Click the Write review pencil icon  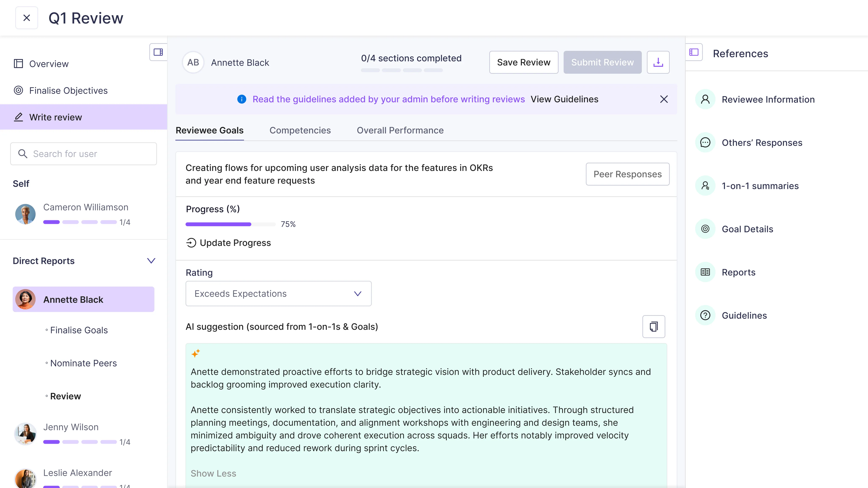pyautogui.click(x=18, y=117)
